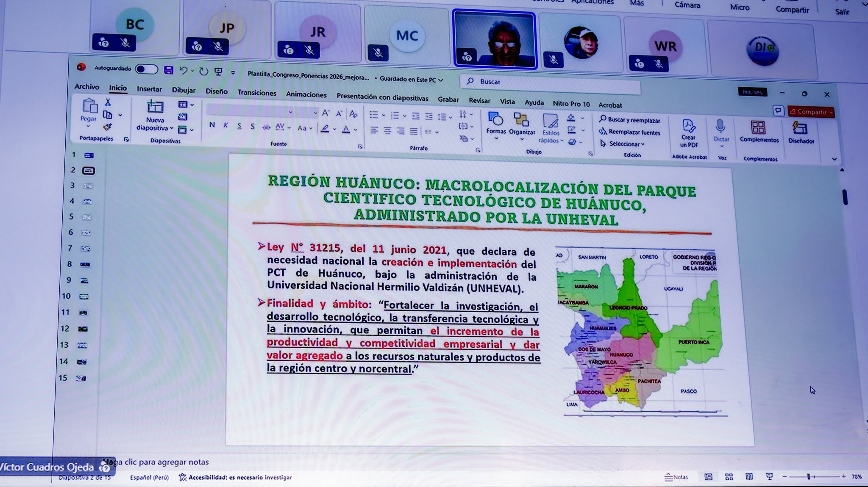Open the Diseñador pane

pyautogui.click(x=801, y=133)
